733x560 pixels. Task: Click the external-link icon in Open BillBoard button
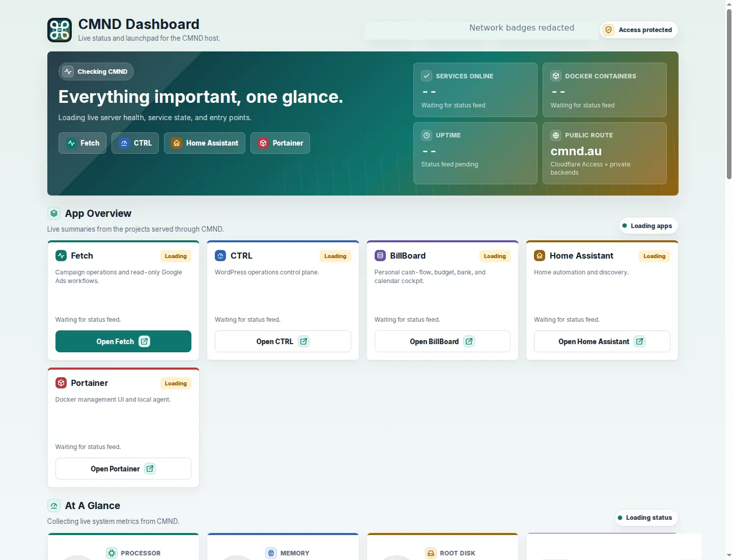tap(469, 342)
